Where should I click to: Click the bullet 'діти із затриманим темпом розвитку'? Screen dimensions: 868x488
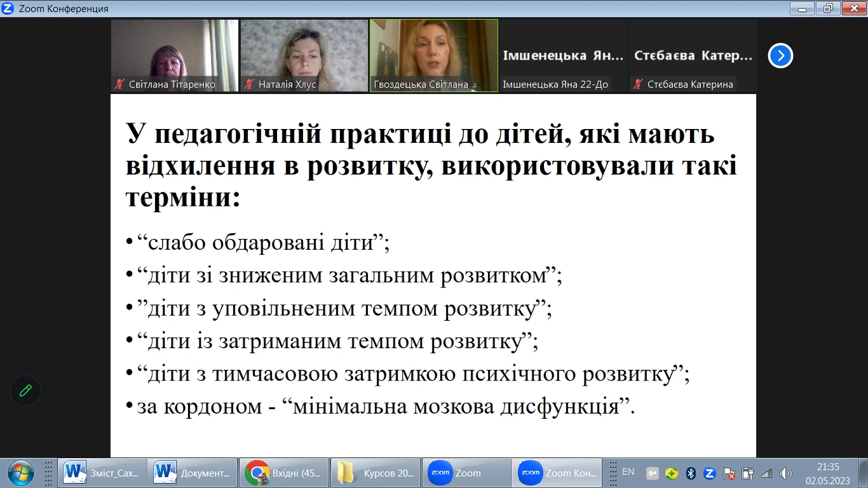pyautogui.click(x=337, y=342)
